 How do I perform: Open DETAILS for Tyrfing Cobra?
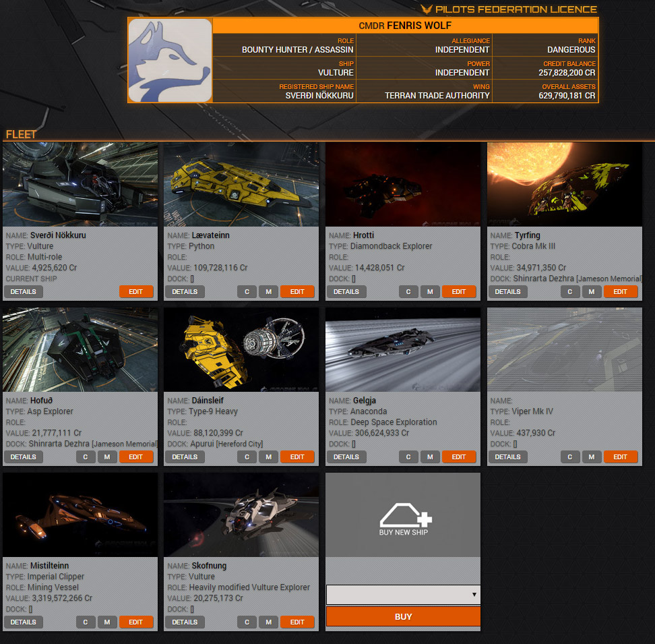click(x=508, y=292)
